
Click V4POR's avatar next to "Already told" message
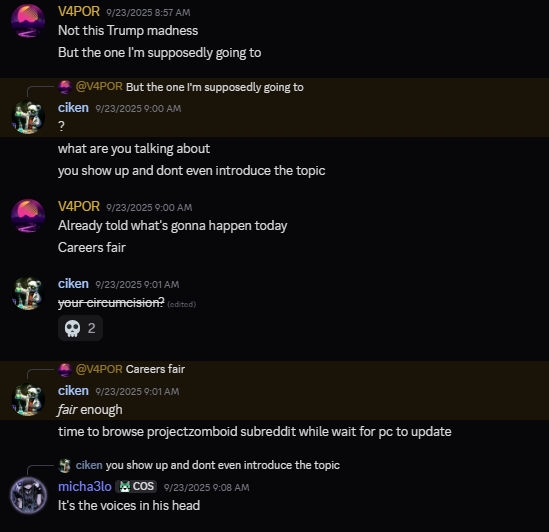pos(28,216)
